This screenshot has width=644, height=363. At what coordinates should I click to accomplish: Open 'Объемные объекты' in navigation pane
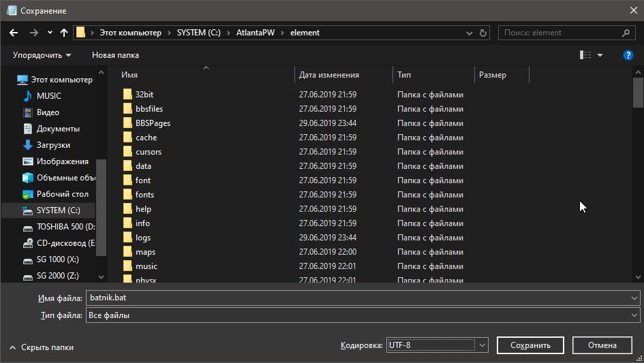point(59,178)
